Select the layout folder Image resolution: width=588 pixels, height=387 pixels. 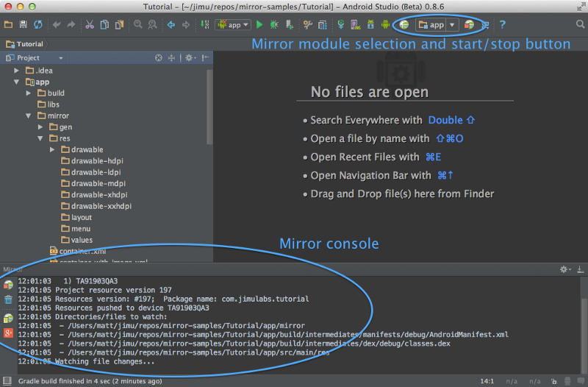pos(76,217)
